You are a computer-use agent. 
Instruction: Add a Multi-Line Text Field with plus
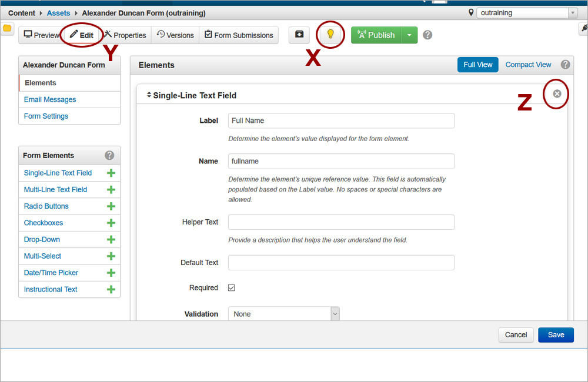[111, 190]
